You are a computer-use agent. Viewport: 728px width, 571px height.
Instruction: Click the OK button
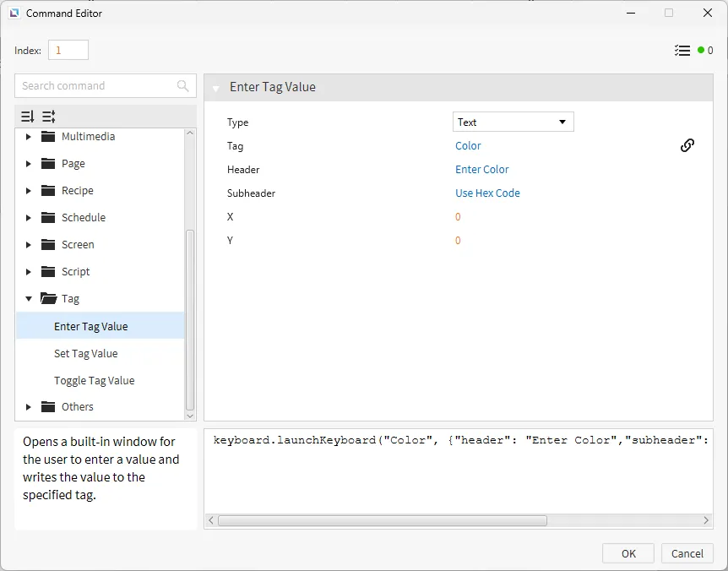627,553
